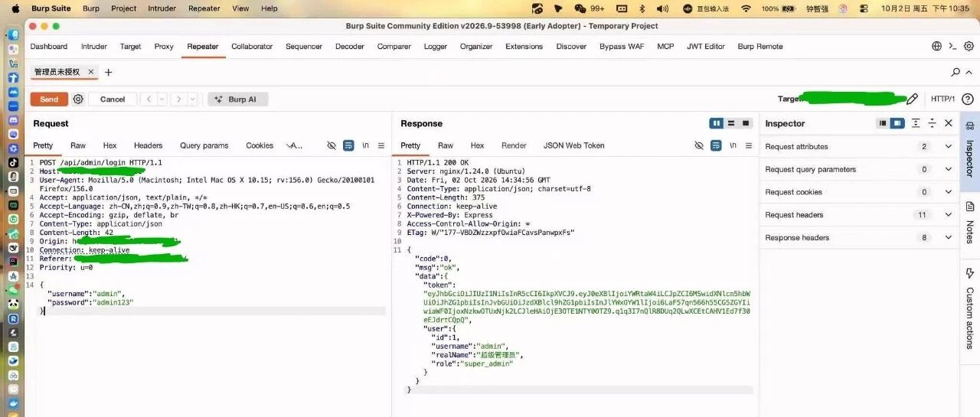Click the POST /api/admin/login request line
The height and width of the screenshot is (417, 980).
pyautogui.click(x=101, y=163)
